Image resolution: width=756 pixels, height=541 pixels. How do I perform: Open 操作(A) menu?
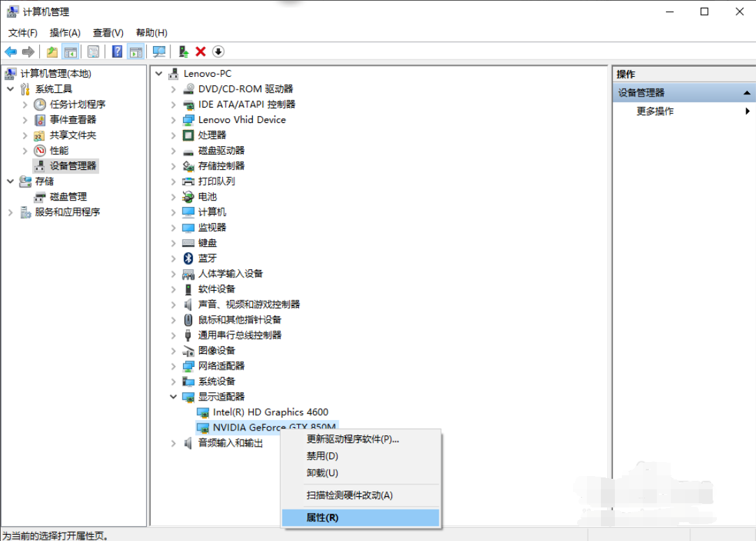(65, 33)
